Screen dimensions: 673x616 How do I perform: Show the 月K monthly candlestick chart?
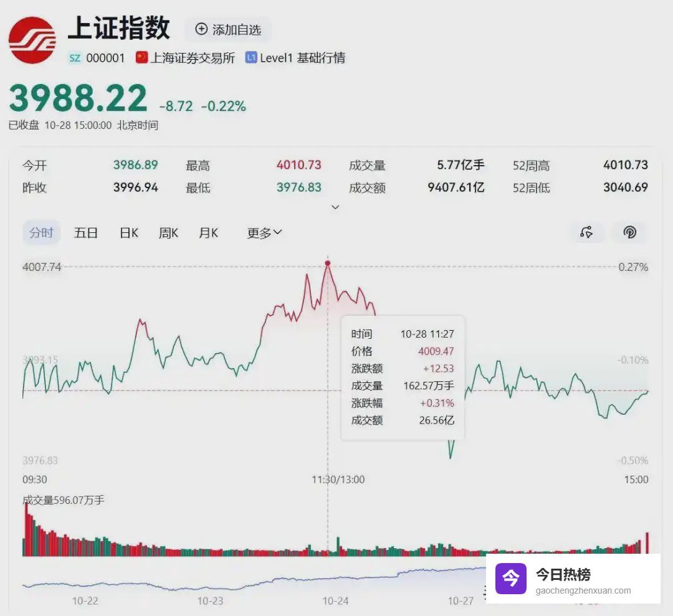[x=209, y=233]
